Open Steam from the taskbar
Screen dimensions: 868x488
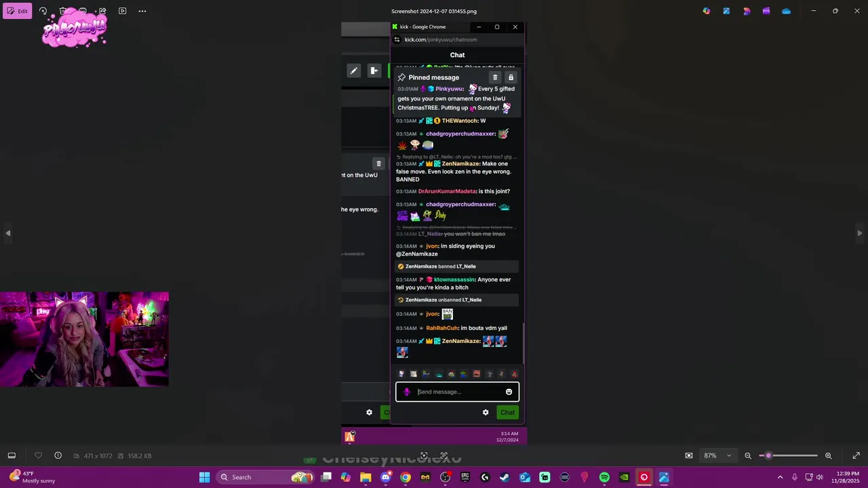click(505, 477)
